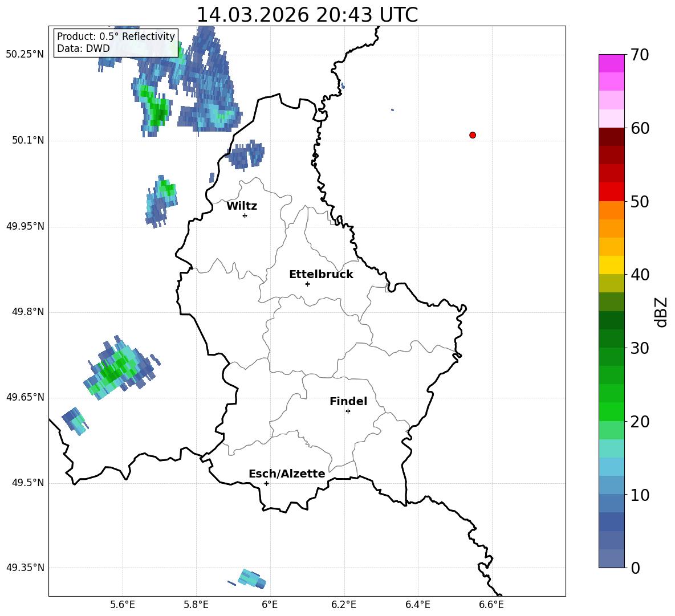Click the 40 tick on the colorbar

coord(640,275)
